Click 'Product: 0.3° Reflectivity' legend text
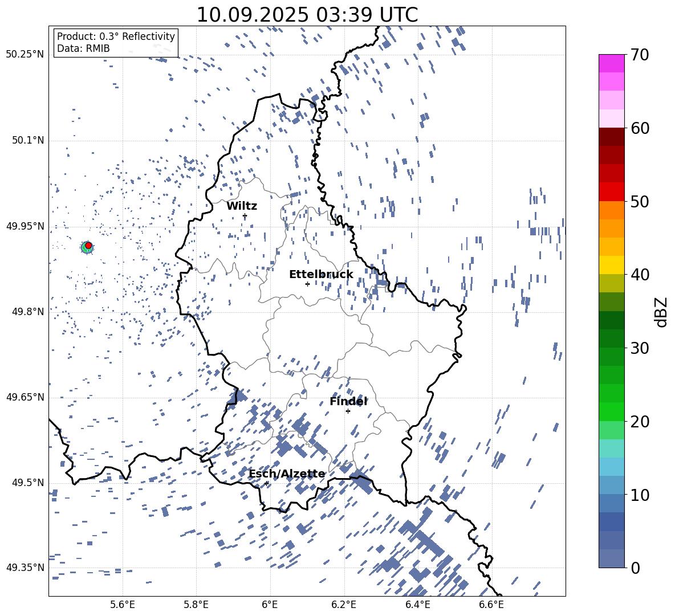This screenshot has width=675, height=616. tap(116, 36)
